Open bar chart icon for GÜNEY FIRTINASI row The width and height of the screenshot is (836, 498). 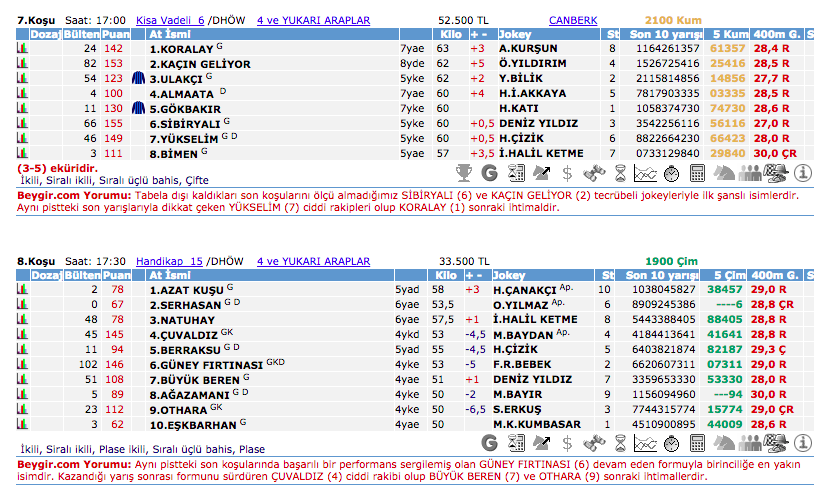click(22, 365)
